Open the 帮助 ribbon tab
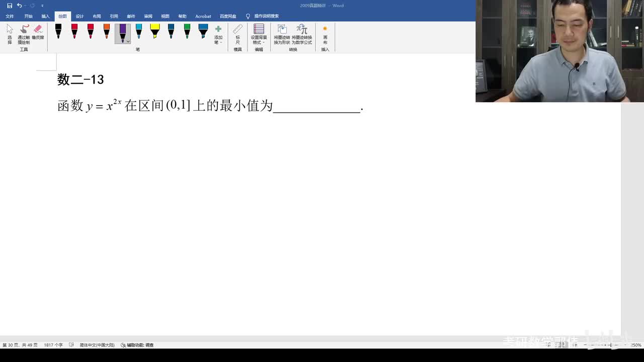 [182, 16]
